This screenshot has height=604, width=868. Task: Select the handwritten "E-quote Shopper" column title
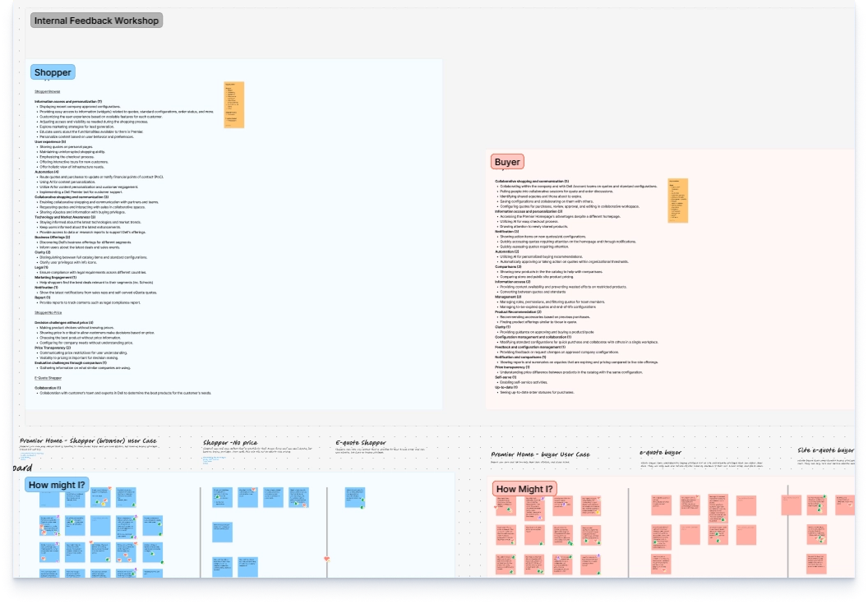(361, 442)
